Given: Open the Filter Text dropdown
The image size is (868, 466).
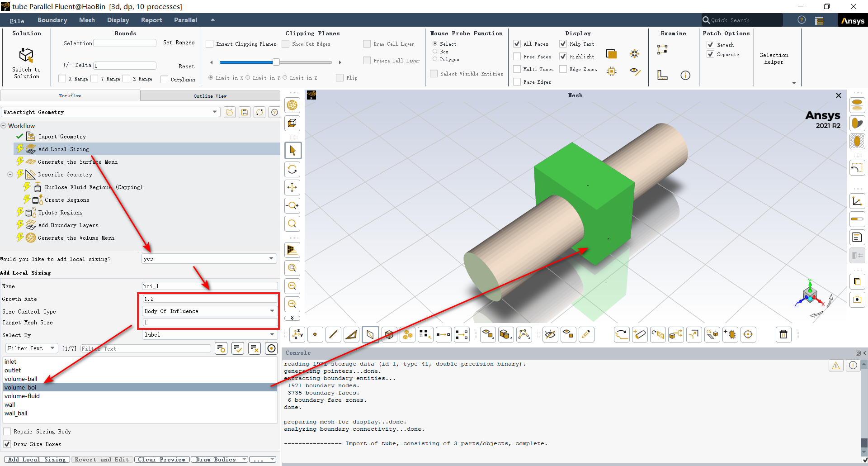Looking at the screenshot, I should click(31, 348).
